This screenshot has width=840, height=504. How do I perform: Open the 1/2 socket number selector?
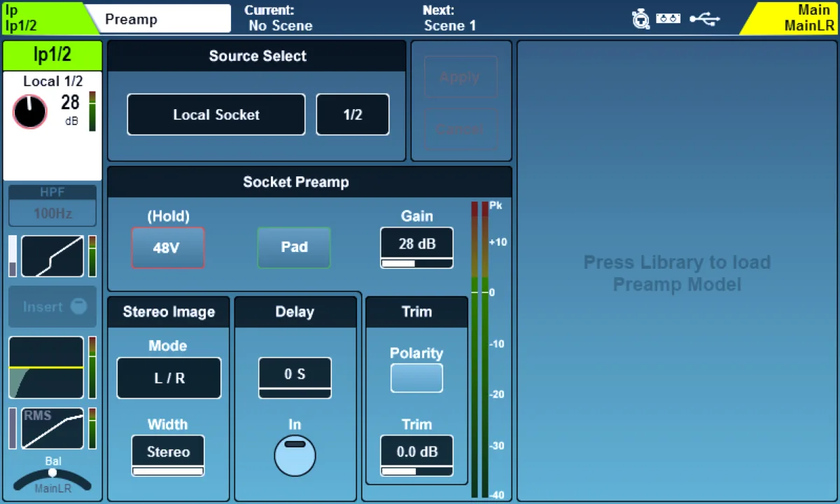point(353,115)
